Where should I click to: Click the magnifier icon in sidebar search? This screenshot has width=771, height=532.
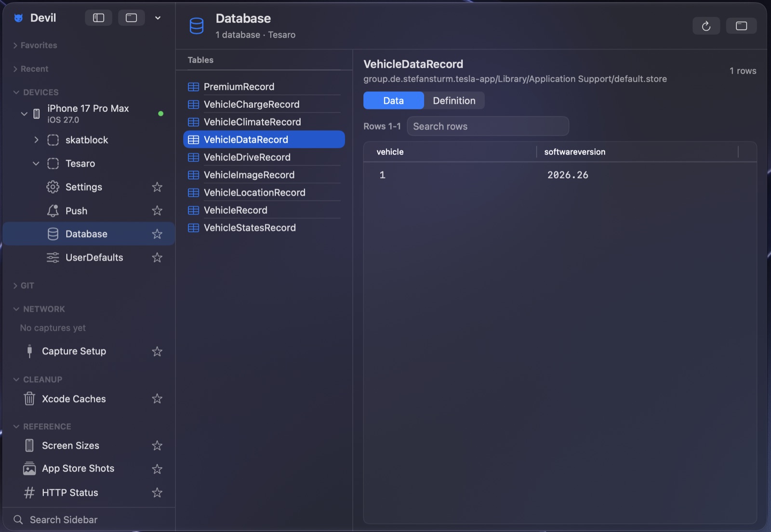[x=18, y=520]
